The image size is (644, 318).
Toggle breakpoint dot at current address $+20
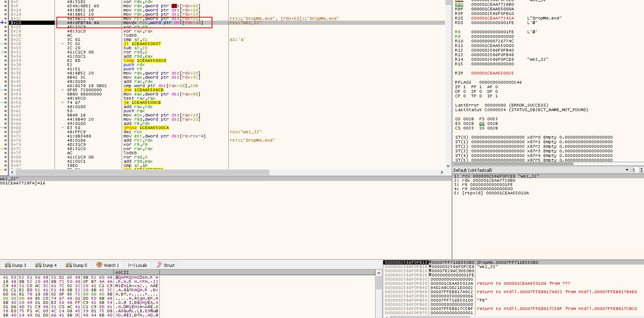click(5, 23)
